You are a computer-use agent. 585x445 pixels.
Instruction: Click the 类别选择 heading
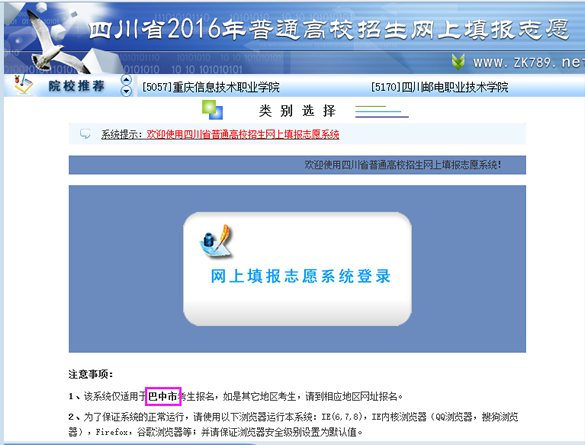click(297, 111)
